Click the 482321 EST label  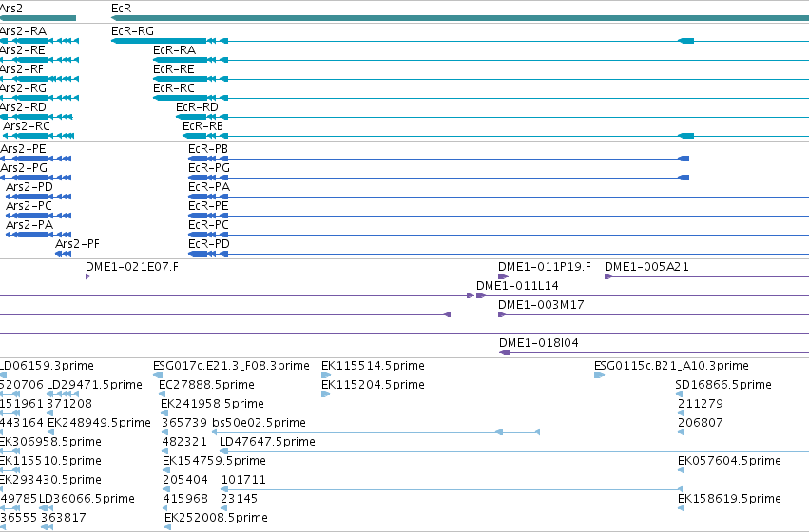(184, 443)
